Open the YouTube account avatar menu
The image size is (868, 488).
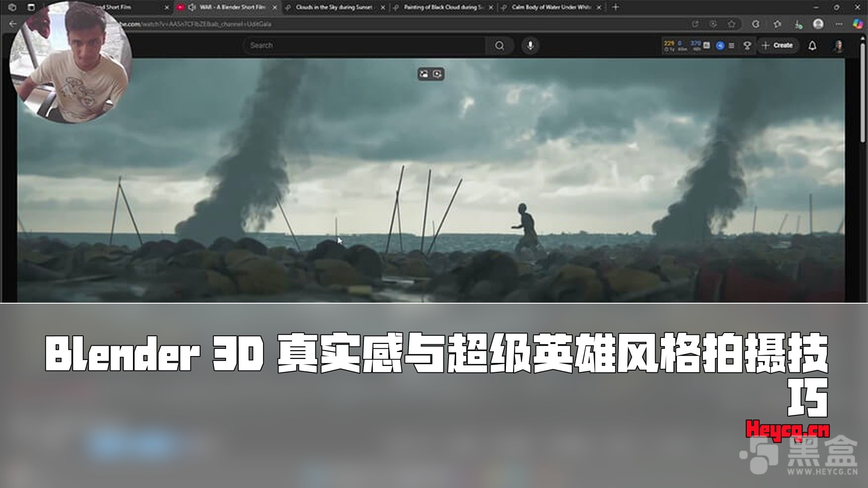(x=838, y=46)
